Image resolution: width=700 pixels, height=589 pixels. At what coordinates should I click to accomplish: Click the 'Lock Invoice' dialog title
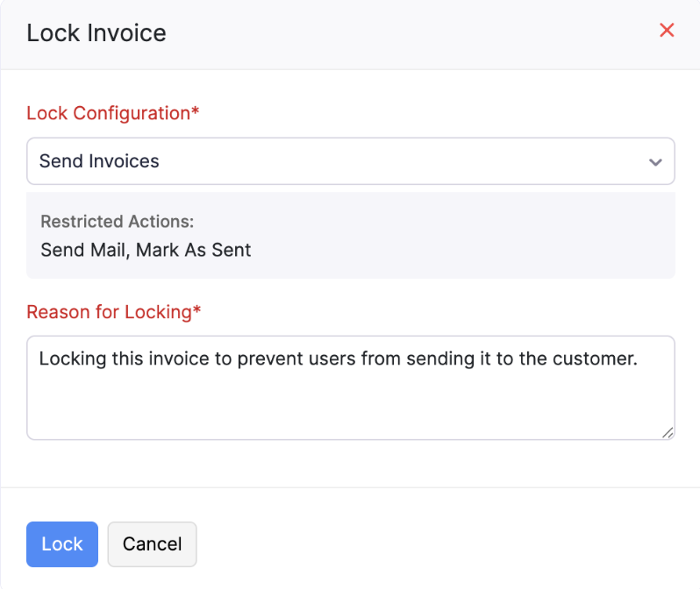pos(96,33)
